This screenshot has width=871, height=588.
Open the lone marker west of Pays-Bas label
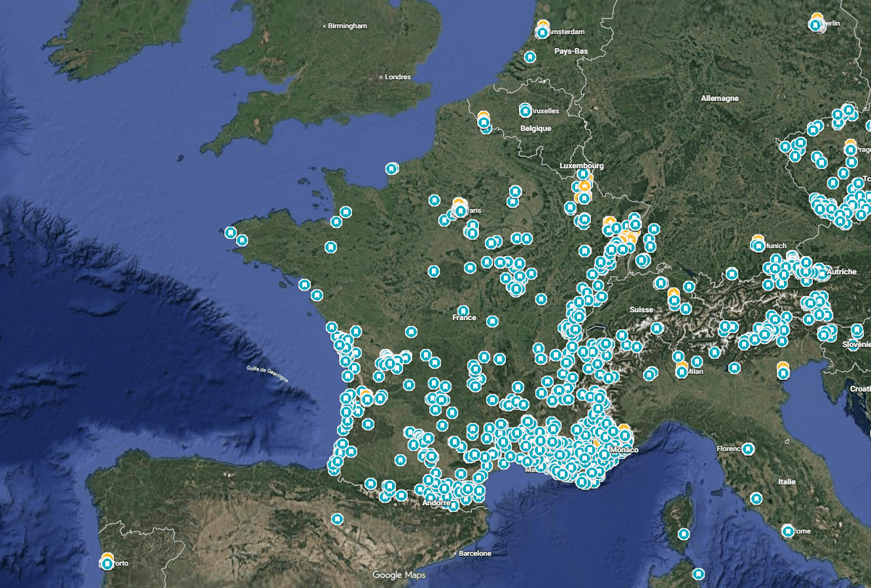530,57
